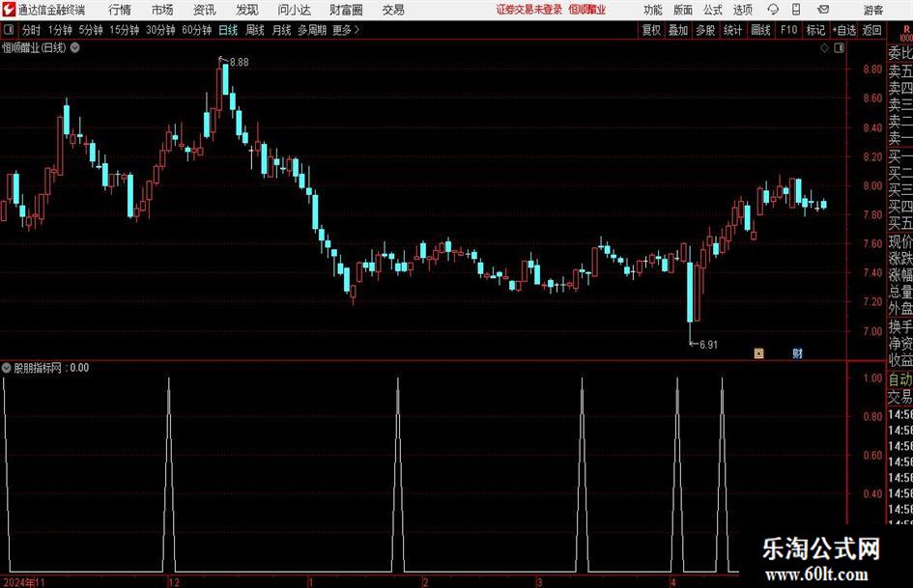913x588 pixels.
Task: Click the 恒顺醋业 red link in title bar
Action: (x=587, y=10)
